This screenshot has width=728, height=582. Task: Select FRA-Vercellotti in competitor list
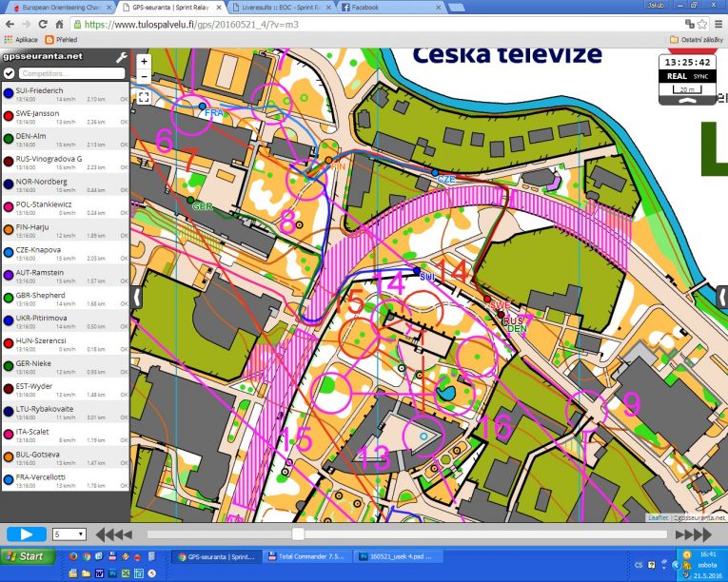click(65, 480)
